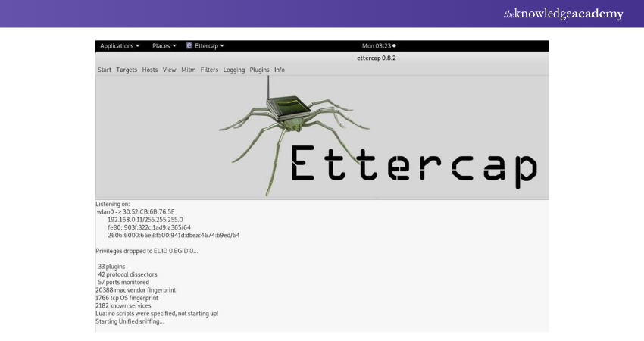Click The Knowledge Academy logo
The width and height of the screenshot is (644, 341).
(563, 14)
